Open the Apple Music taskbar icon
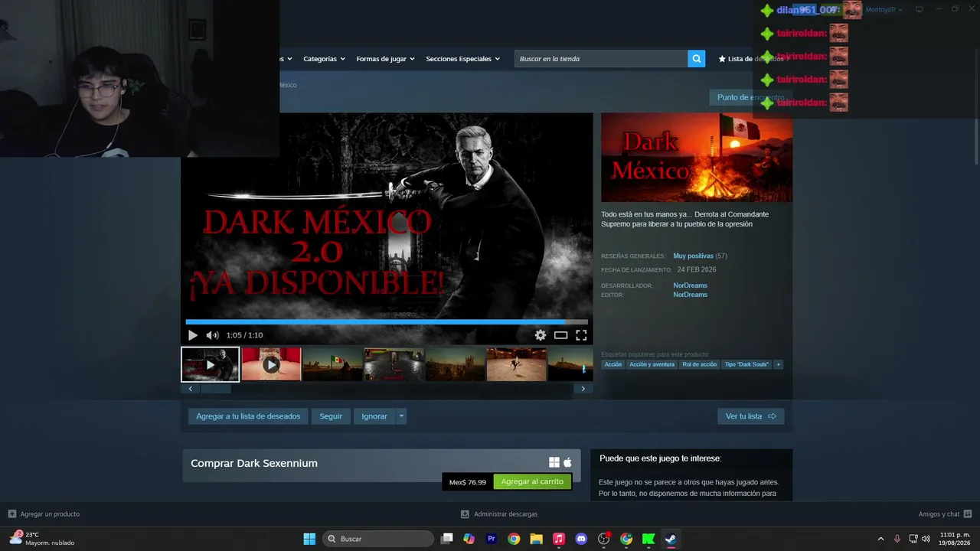 click(x=559, y=539)
